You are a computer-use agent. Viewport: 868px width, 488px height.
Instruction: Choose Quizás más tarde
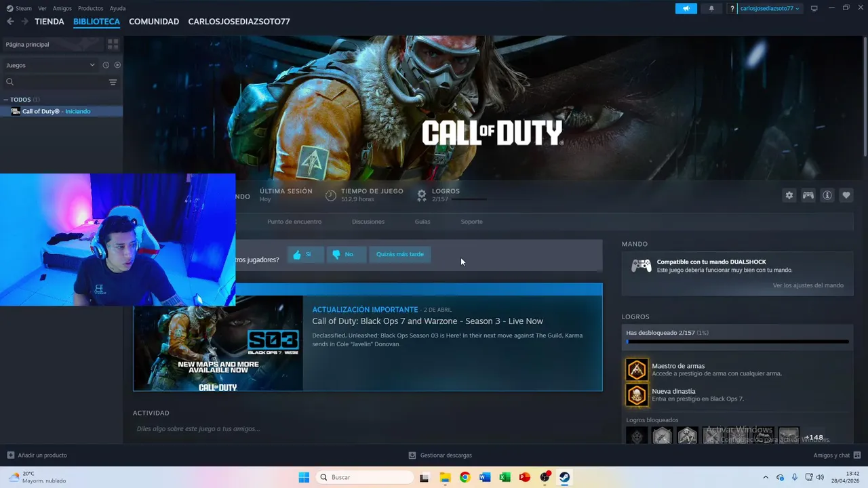[x=400, y=254]
